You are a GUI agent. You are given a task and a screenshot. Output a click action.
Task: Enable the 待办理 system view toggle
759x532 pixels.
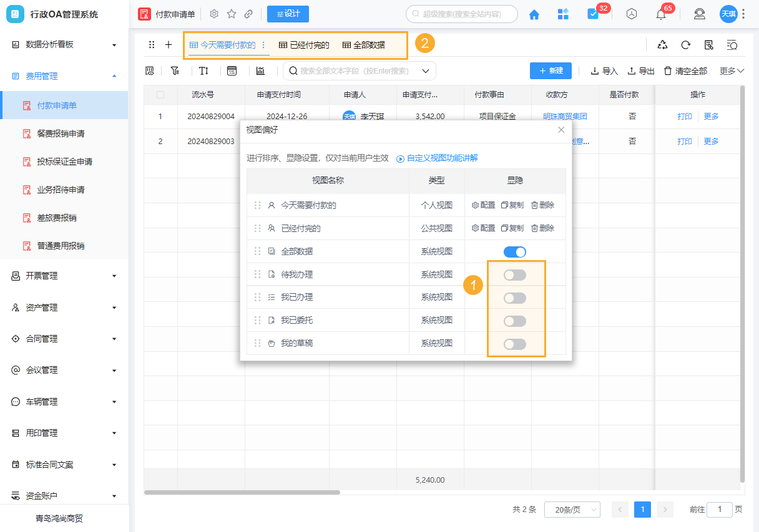tap(514, 274)
